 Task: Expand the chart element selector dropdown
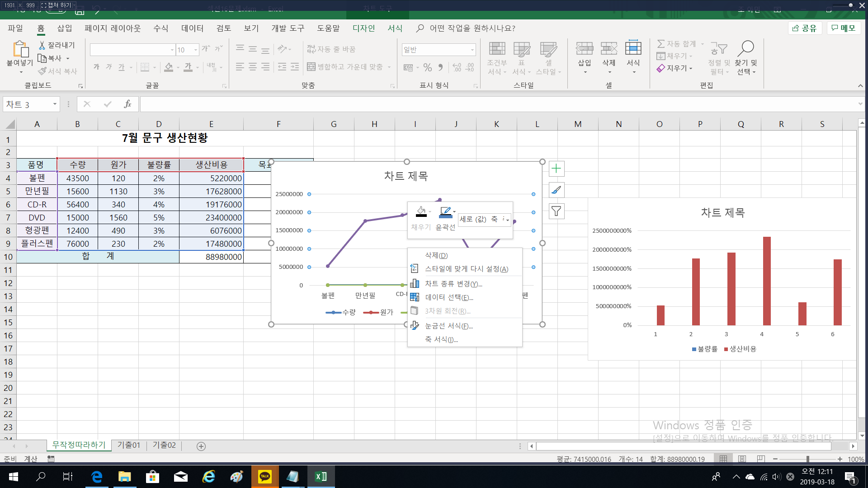tap(508, 220)
